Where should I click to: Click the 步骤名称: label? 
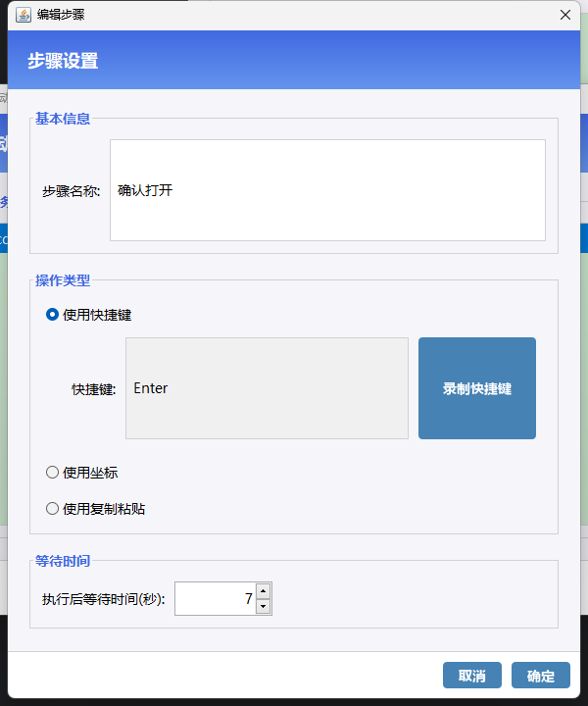coord(72,191)
